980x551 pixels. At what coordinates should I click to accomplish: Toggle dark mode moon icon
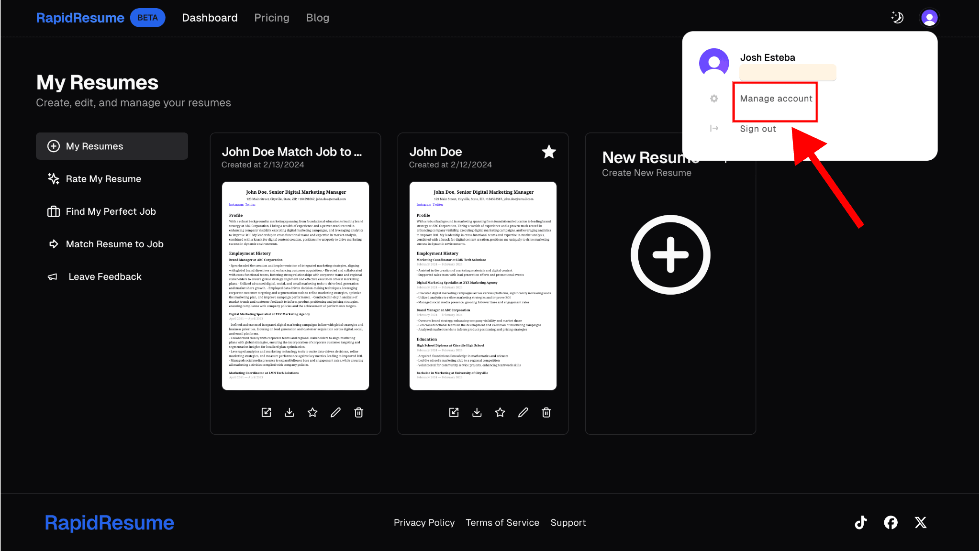897,18
